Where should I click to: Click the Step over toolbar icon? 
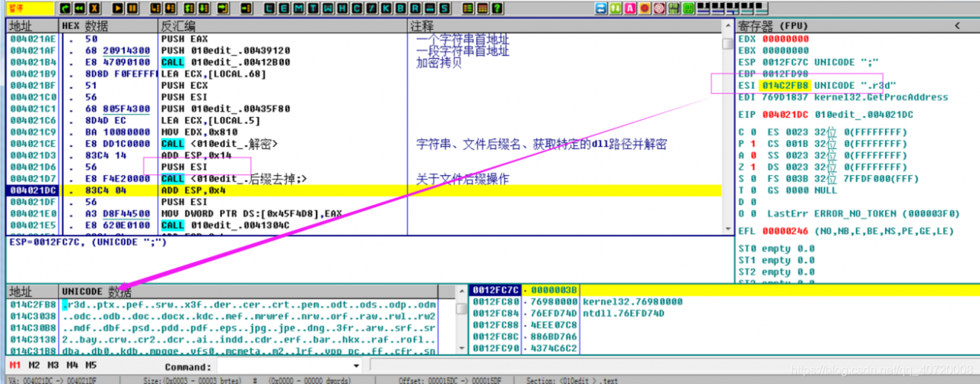(170, 8)
